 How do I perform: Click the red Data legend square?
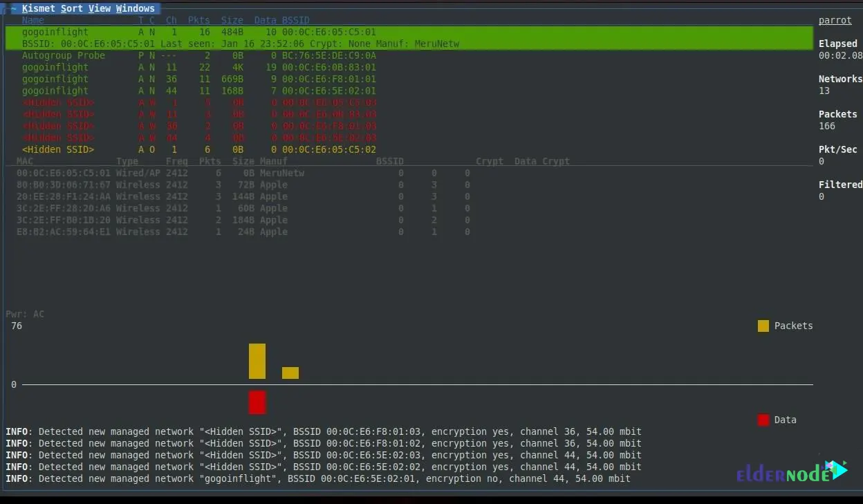763,420
